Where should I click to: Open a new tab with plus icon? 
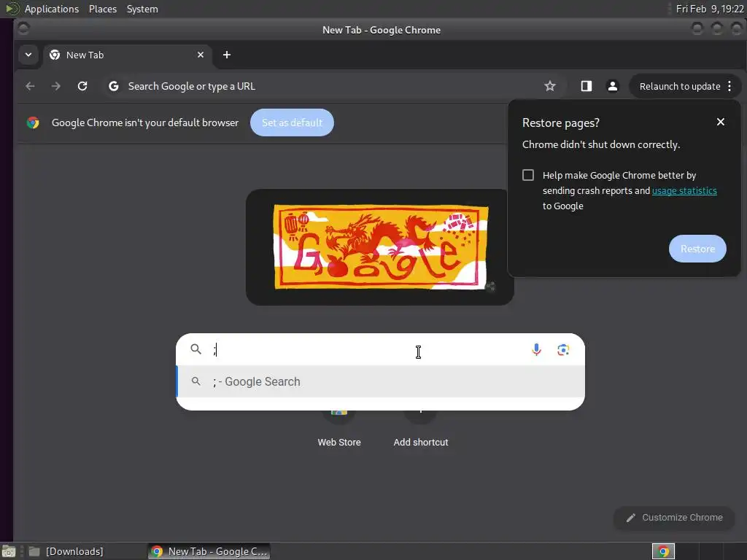tap(227, 55)
